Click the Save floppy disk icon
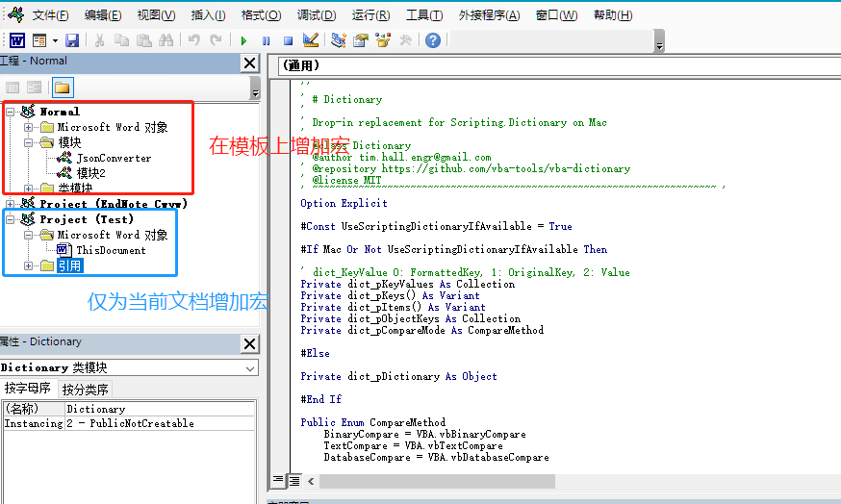This screenshot has height=504, width=841. [x=72, y=40]
